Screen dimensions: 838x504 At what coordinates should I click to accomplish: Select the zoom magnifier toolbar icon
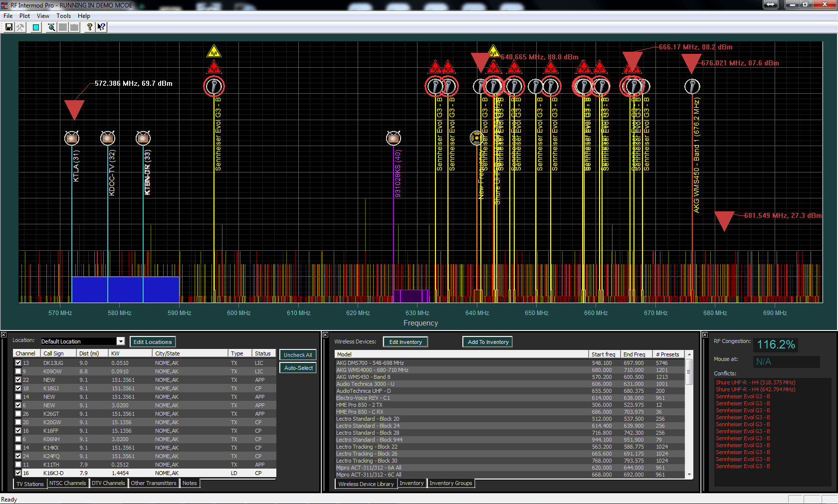coord(51,27)
